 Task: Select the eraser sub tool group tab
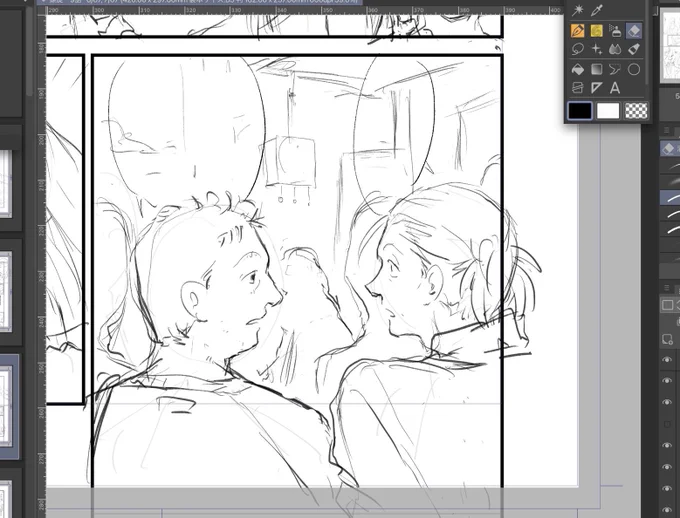670,148
